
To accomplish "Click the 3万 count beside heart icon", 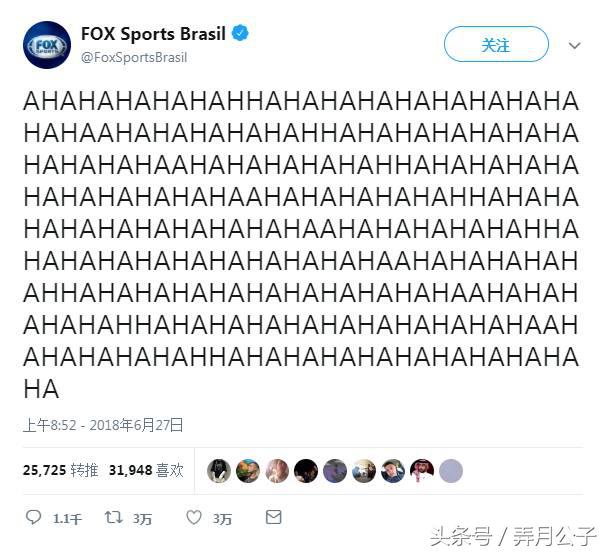I will [222, 519].
